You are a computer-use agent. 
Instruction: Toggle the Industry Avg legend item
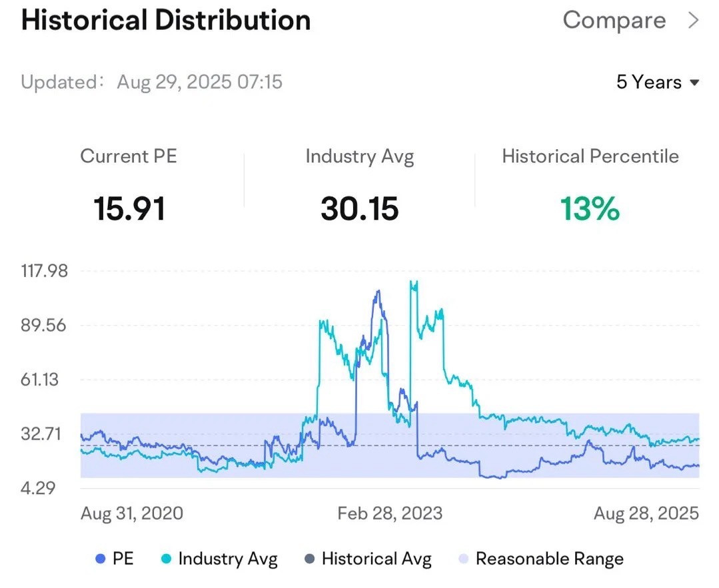point(220,559)
